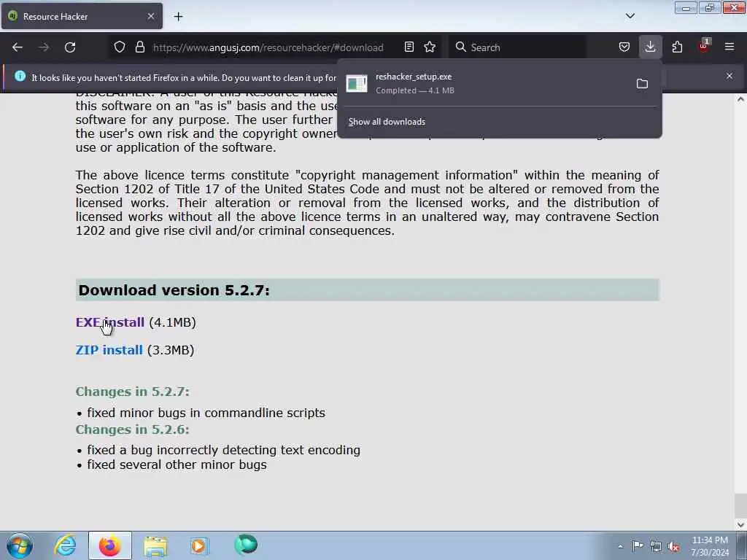Screen dimensions: 747x560
Task: Reload the page with the refresh icon
Action: pyautogui.click(x=70, y=47)
